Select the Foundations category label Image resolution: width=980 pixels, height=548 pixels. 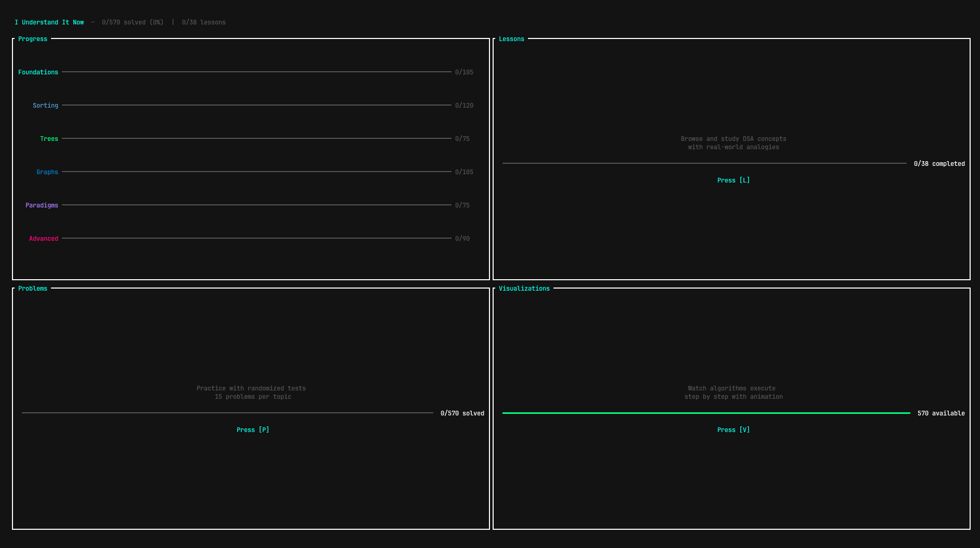38,72
